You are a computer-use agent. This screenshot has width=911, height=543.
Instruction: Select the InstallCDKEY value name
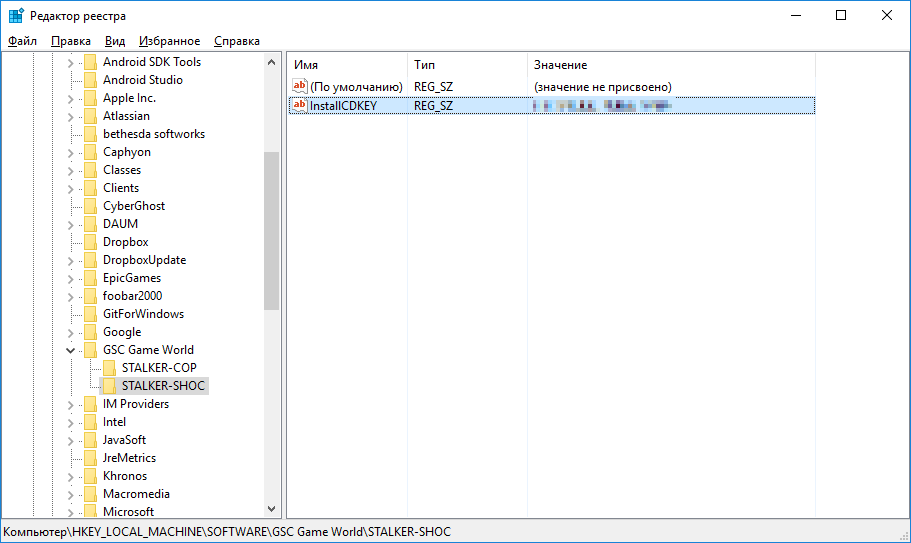click(x=343, y=106)
